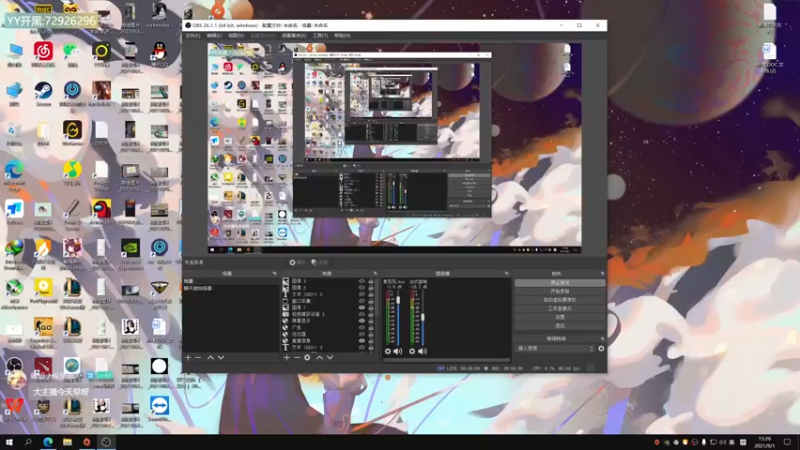This screenshot has height=450, width=800.
Task: Click the mixer horizontal scrollbar
Action: [446, 359]
